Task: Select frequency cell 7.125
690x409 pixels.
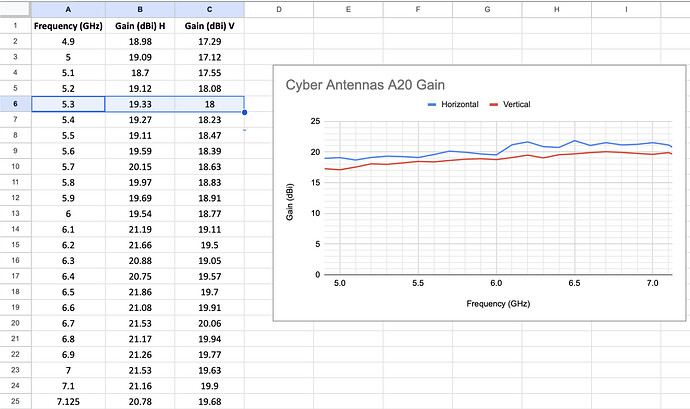Action: coord(68,401)
